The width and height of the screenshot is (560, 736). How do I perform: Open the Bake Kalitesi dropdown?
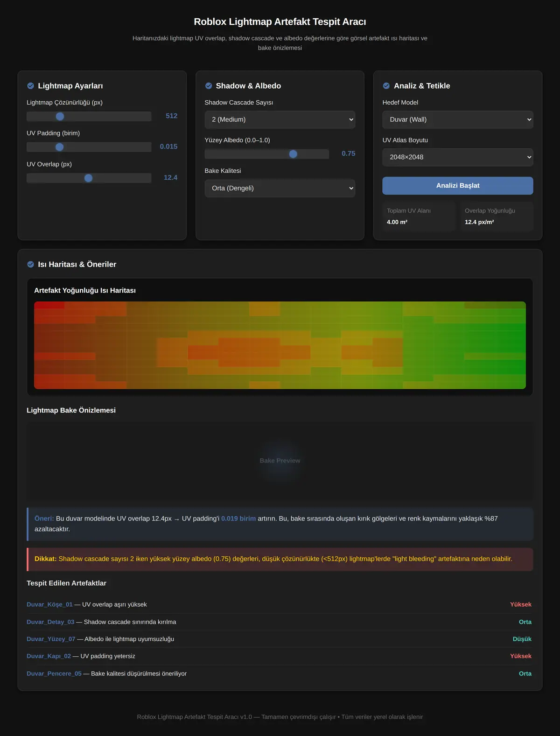[x=280, y=188]
